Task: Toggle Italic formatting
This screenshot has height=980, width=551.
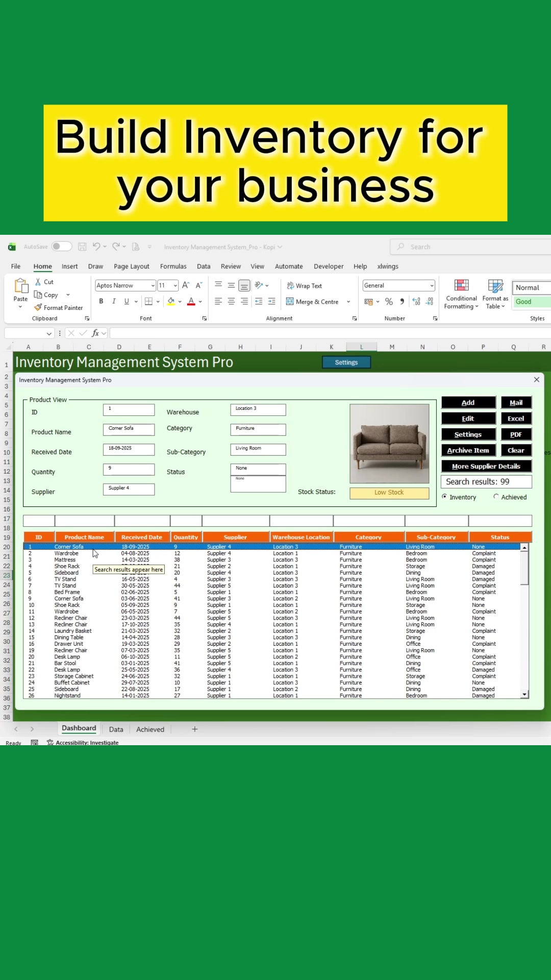Action: point(114,301)
